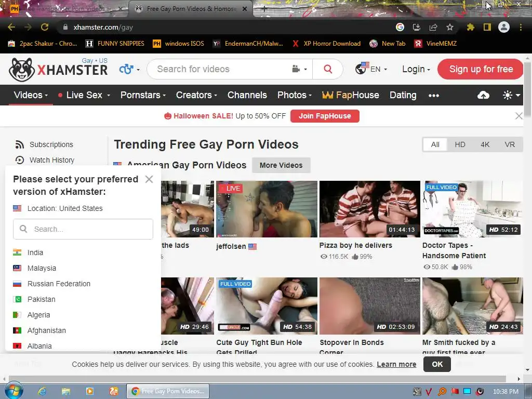Open the Channels nav item
Viewport: 532px width, 399px height.
coord(247,95)
